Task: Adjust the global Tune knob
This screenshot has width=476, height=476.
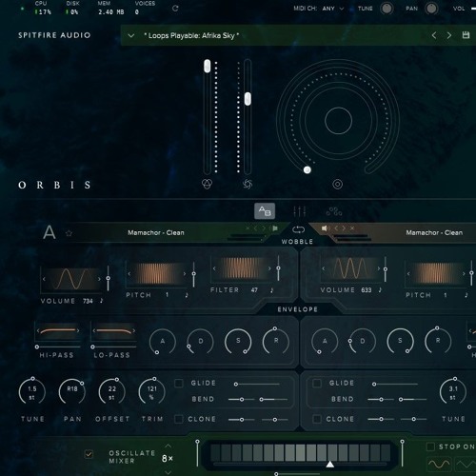Action: pos(387,9)
